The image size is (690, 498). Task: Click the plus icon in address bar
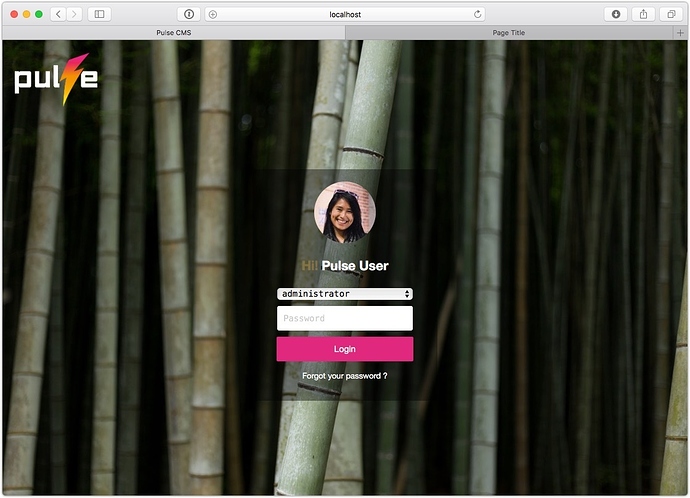(x=213, y=15)
